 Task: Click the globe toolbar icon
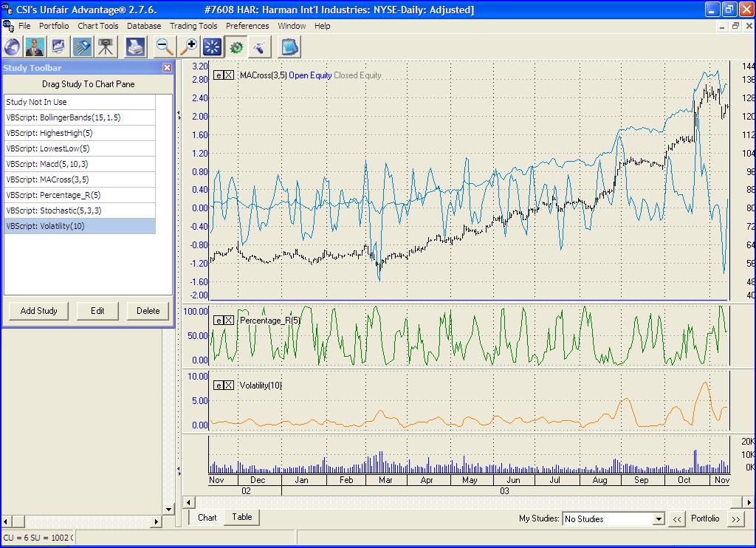tap(12, 47)
